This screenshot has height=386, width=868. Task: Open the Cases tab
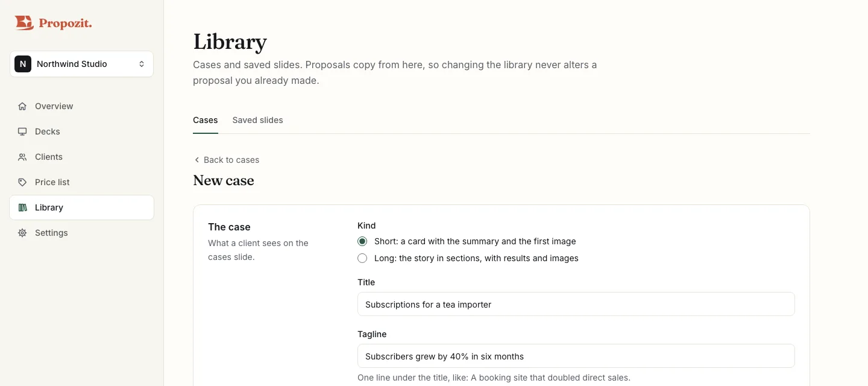click(206, 120)
